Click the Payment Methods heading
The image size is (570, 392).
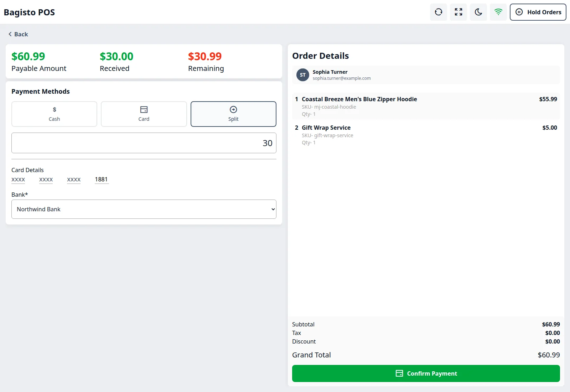point(41,92)
